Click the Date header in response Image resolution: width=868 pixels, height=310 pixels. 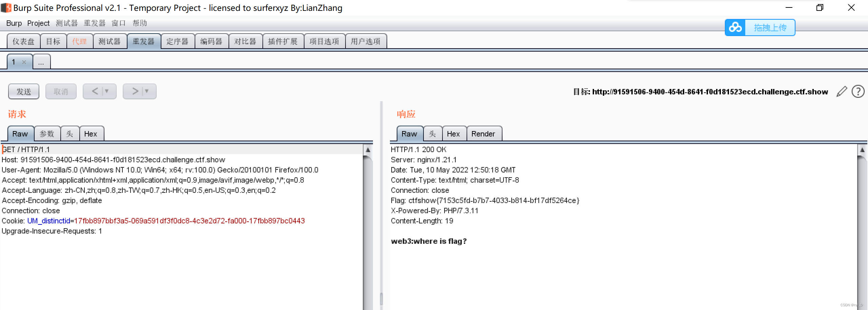click(x=453, y=170)
